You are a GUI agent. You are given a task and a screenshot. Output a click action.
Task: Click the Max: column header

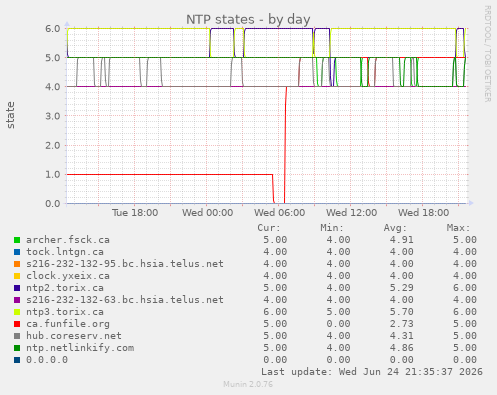click(x=458, y=228)
